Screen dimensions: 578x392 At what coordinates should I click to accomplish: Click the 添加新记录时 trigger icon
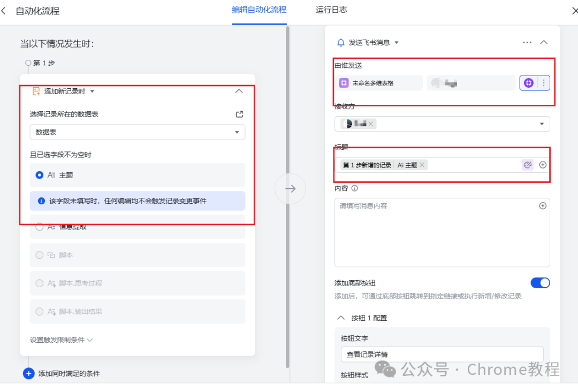coord(36,91)
